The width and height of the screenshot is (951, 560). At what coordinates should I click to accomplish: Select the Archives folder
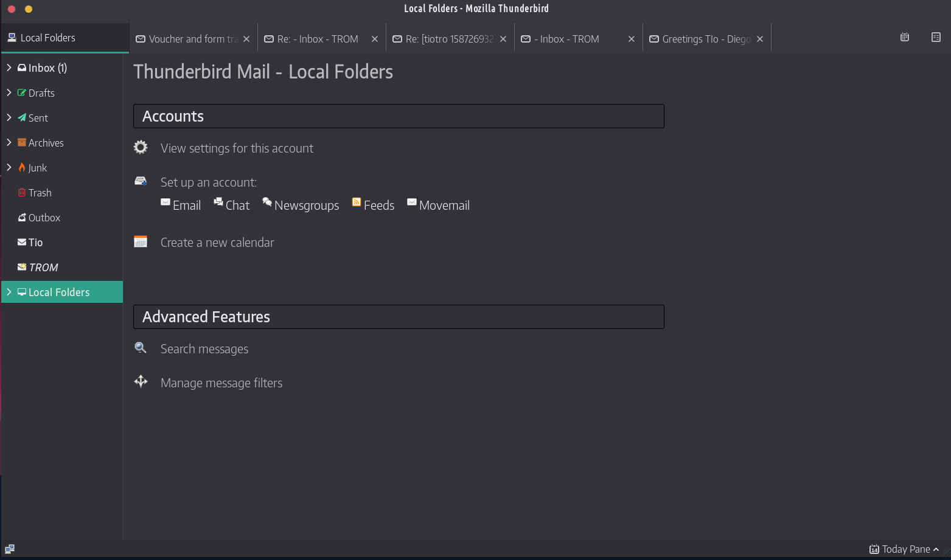[x=62, y=142]
